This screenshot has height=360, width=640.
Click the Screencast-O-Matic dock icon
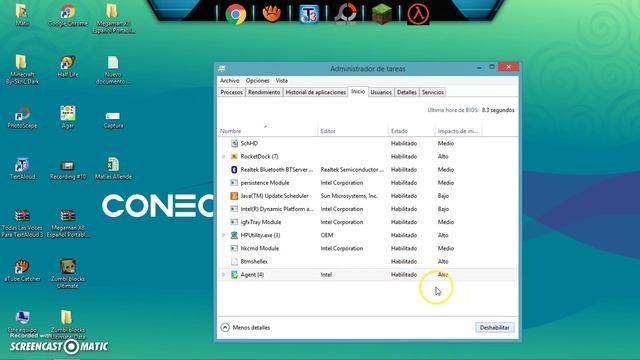click(345, 14)
